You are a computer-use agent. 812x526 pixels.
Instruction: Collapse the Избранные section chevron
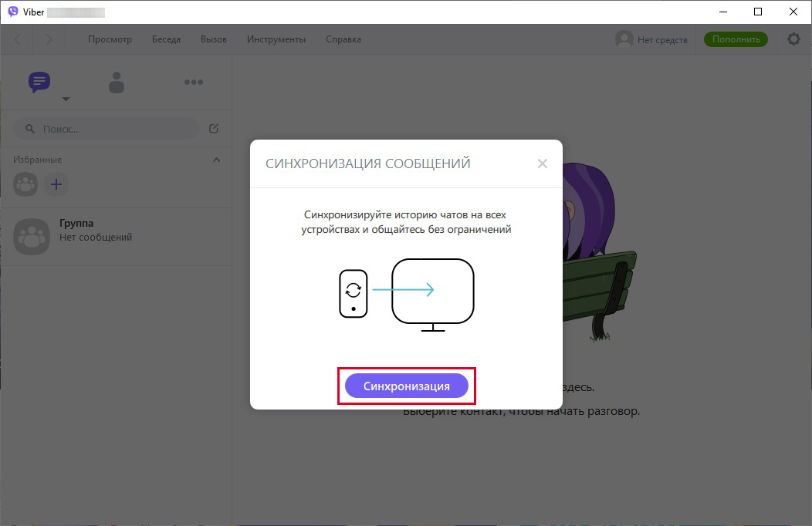[217, 159]
